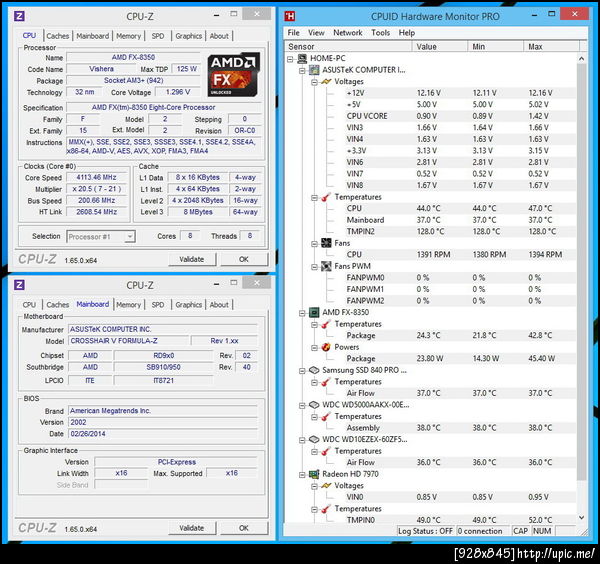Select the ASUSTeK COMPUTER motherboard icon
600x564 pixels.
314,70
